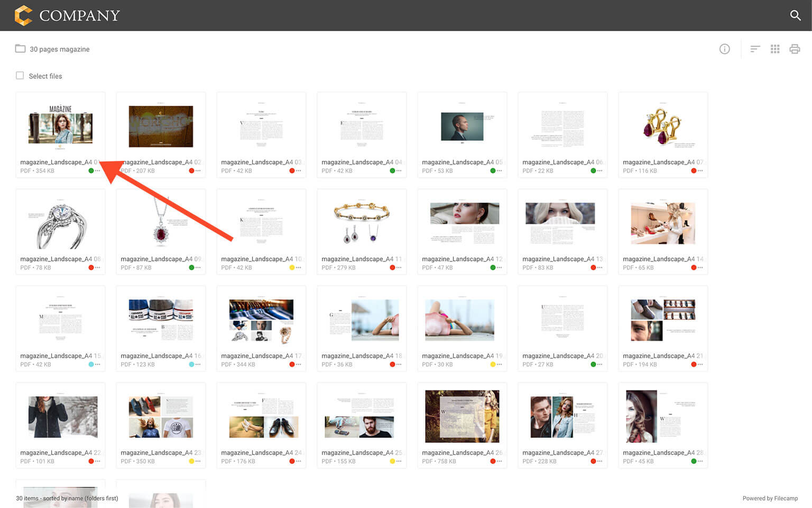This screenshot has width=812, height=508.
Task: Tick the Select files checkbox
Action: 20,76
